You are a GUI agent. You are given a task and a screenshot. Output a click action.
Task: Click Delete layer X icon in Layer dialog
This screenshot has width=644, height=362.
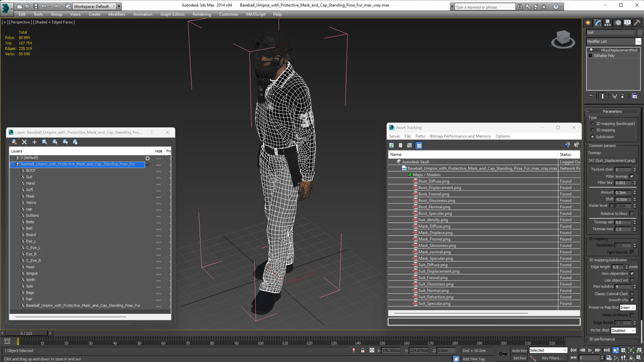pyautogui.click(x=24, y=142)
